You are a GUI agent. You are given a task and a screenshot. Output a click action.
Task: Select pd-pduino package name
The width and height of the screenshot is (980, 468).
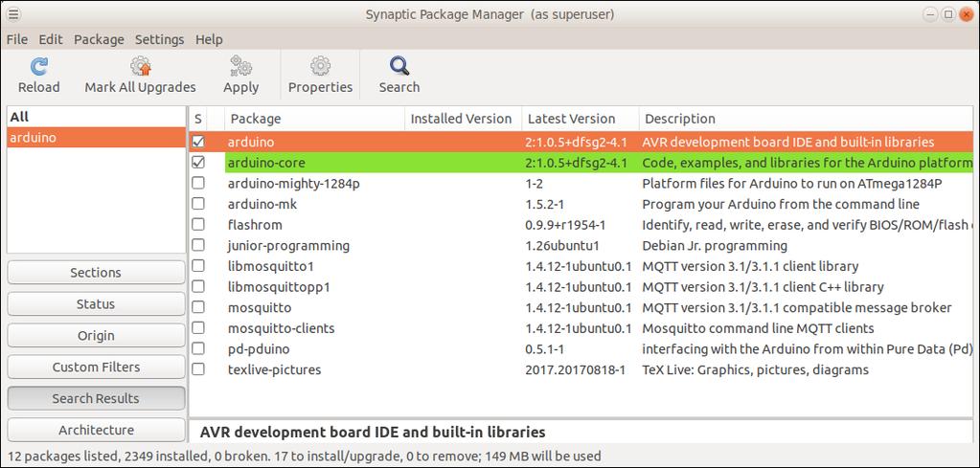point(259,348)
